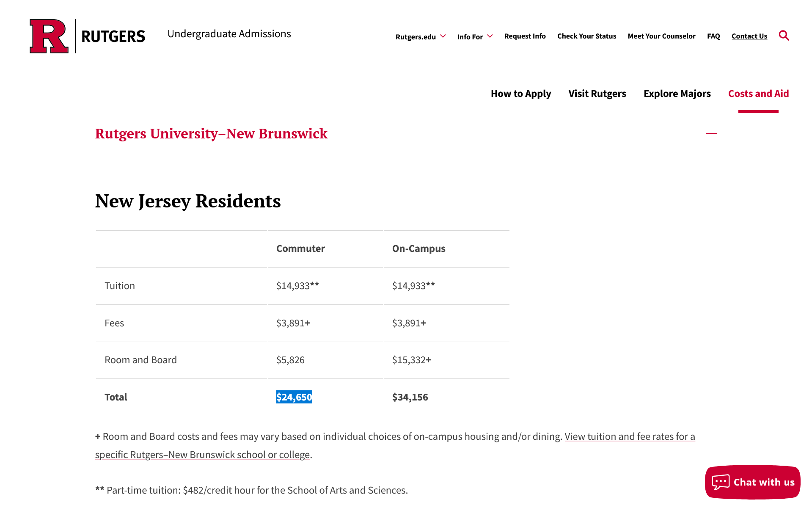
Task: Open the FAQ link
Action: [x=713, y=36]
